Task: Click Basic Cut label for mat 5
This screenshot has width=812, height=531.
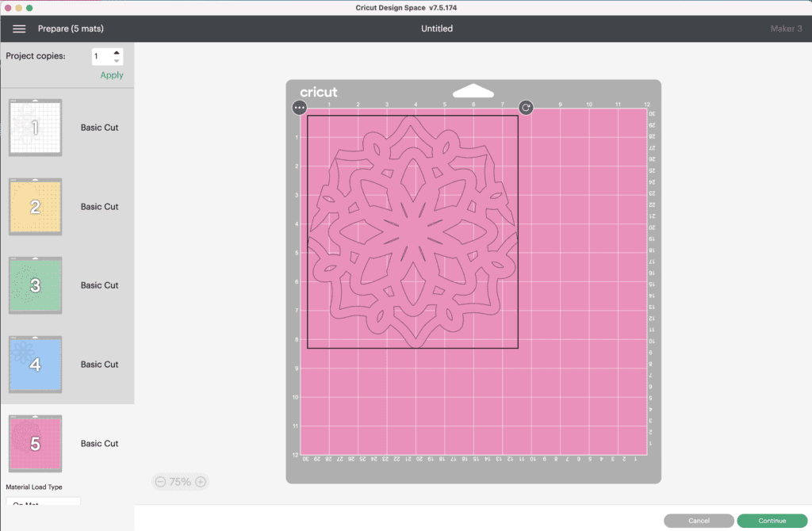Action: coord(99,444)
